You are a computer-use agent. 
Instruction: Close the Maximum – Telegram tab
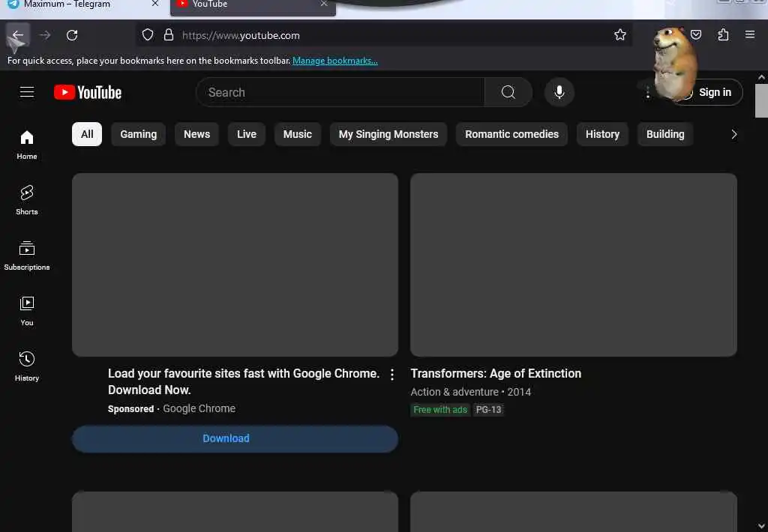coord(154,4)
